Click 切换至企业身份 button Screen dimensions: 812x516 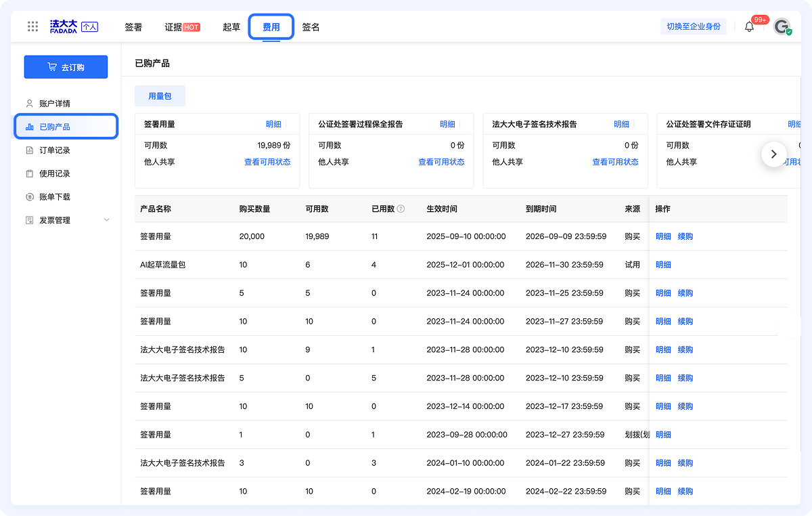coord(693,26)
